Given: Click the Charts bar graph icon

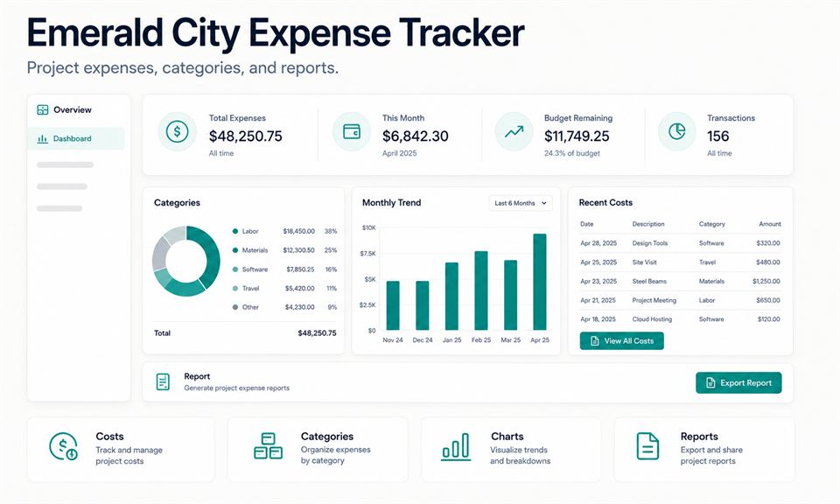Looking at the screenshot, I should click(456, 447).
